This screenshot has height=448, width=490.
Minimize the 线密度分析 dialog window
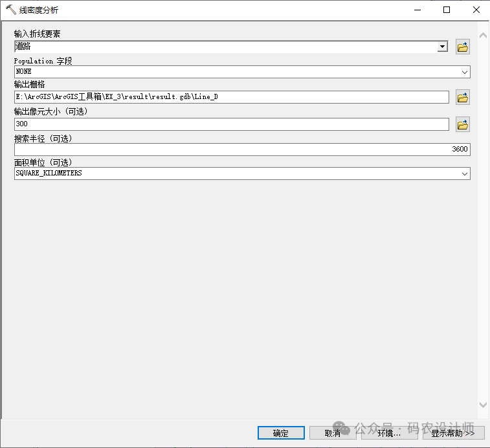(417, 10)
